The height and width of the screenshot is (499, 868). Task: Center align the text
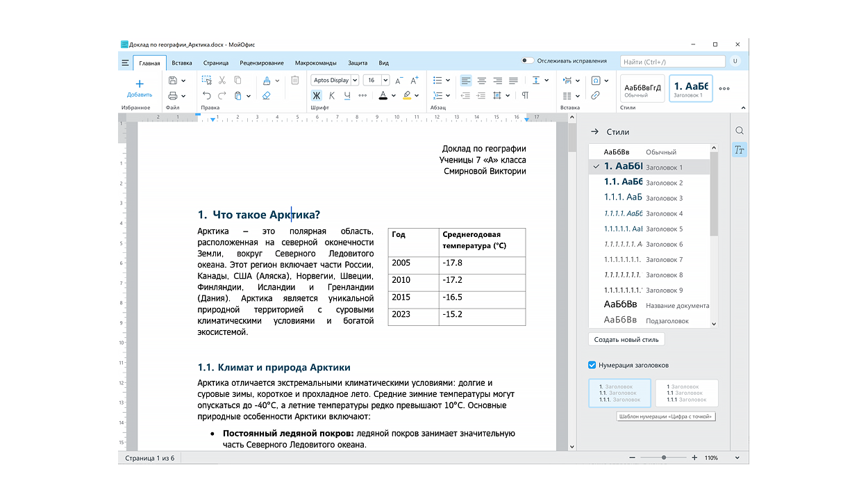click(x=481, y=81)
